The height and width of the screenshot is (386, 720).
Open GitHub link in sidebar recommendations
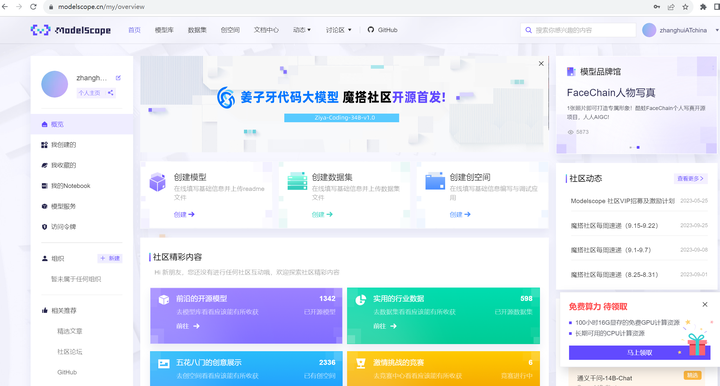point(67,372)
